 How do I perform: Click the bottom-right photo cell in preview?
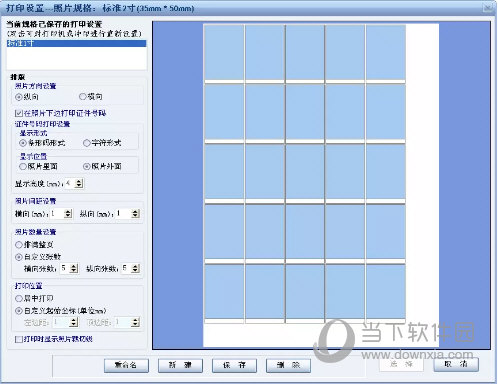coord(386,291)
